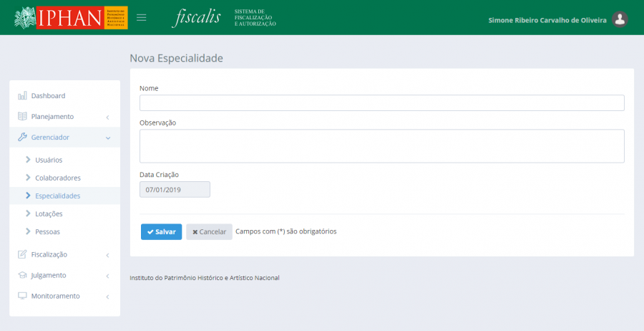Click the Julgamento graduation cap icon
Image resolution: width=644 pixels, height=331 pixels.
22,275
